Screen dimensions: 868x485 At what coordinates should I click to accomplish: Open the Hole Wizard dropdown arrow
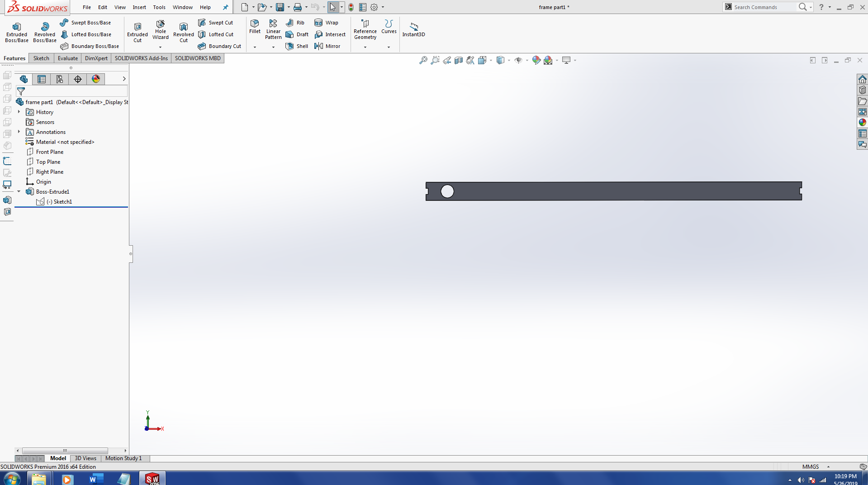160,47
